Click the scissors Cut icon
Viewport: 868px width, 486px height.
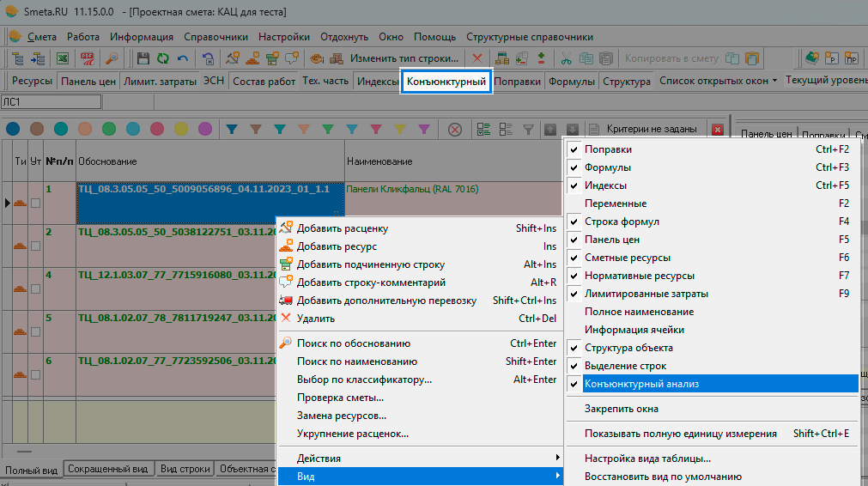567,59
